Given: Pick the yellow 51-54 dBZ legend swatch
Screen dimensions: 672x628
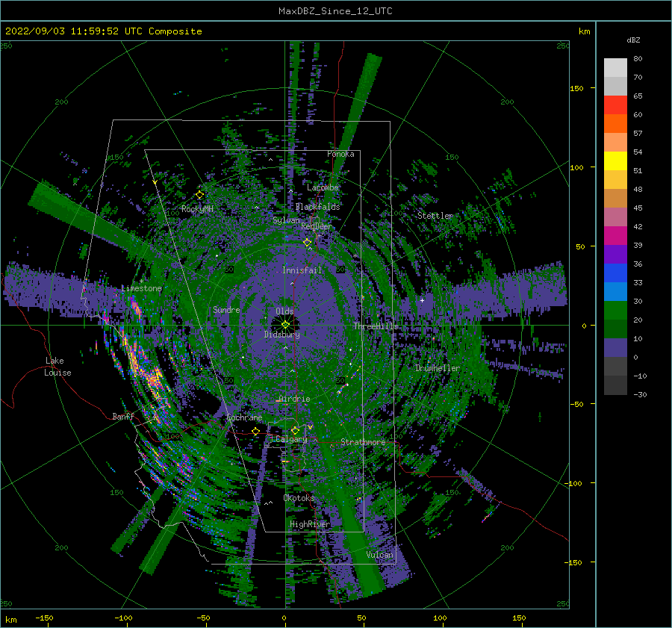Looking at the screenshot, I should [x=615, y=161].
